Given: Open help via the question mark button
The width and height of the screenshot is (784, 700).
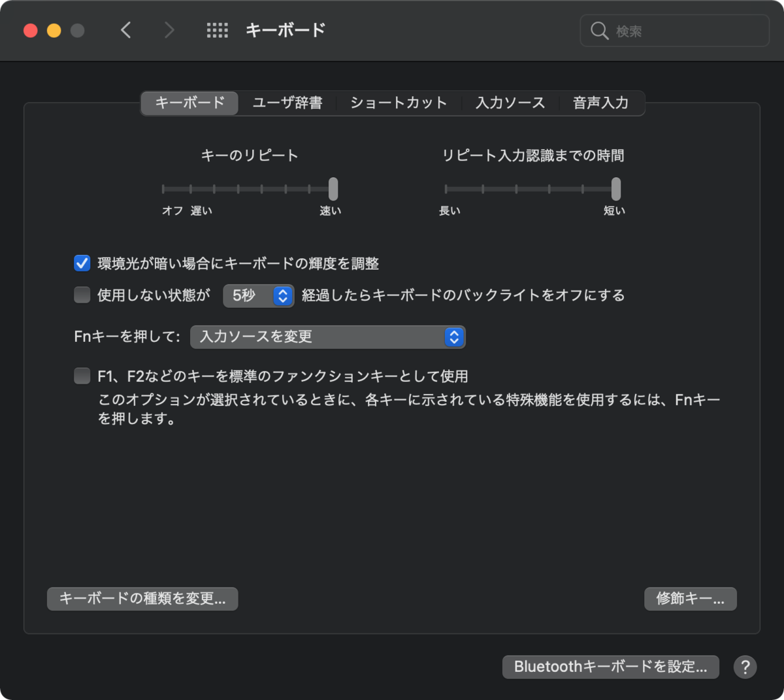Looking at the screenshot, I should [x=744, y=667].
